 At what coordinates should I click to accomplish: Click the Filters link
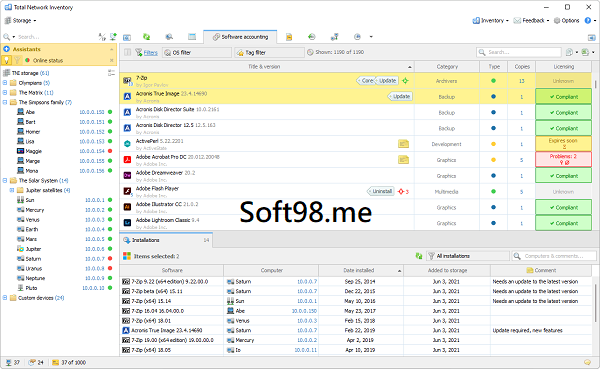click(150, 52)
